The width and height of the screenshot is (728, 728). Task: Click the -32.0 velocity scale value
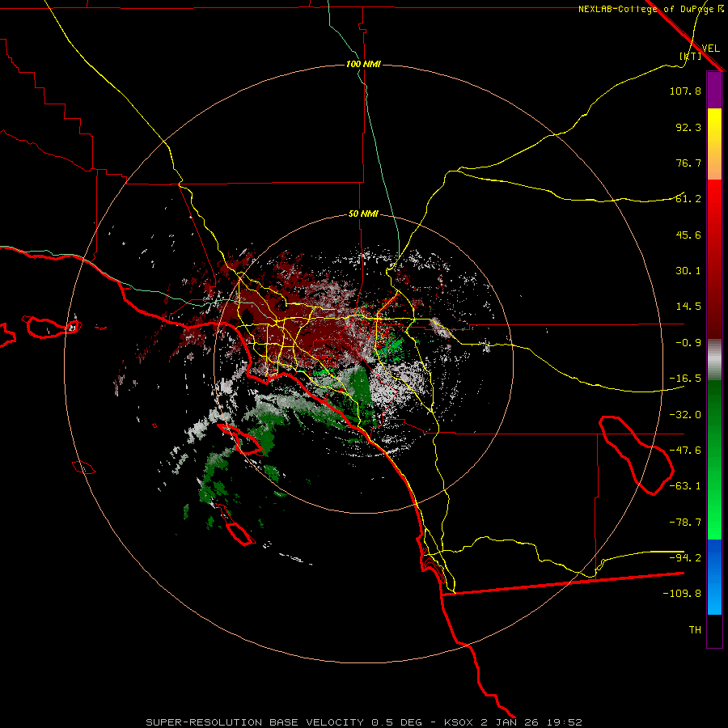coord(685,415)
